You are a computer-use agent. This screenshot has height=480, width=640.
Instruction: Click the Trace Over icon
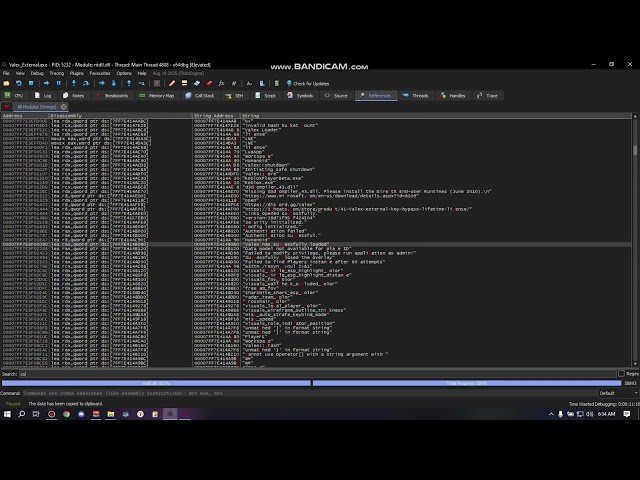click(x=114, y=83)
